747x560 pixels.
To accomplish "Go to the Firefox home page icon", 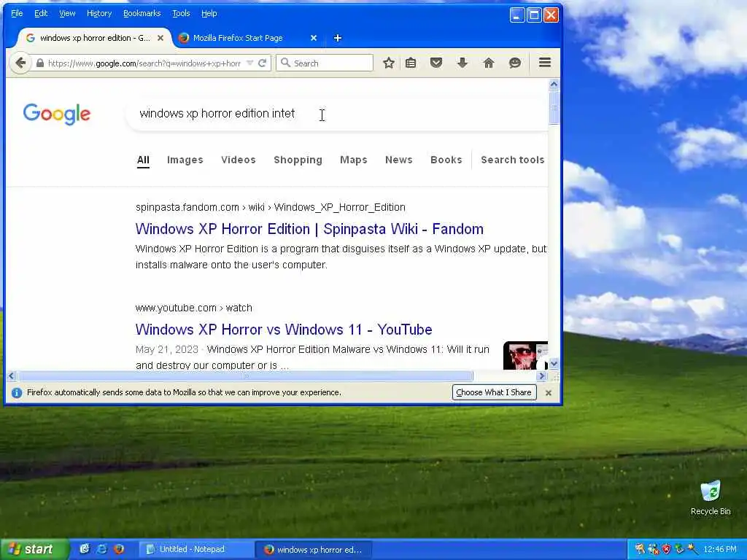I will click(x=488, y=63).
